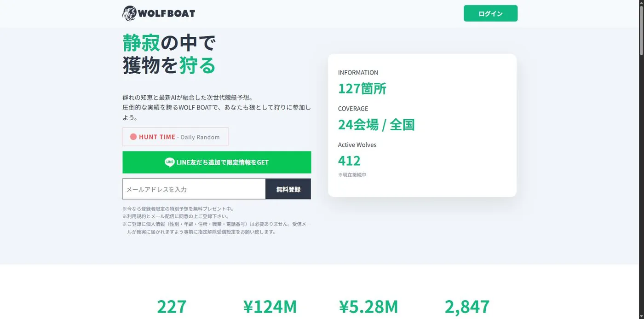Click the red dot beside HUNT TIME
Screen dimensions: 644x319
133,137
